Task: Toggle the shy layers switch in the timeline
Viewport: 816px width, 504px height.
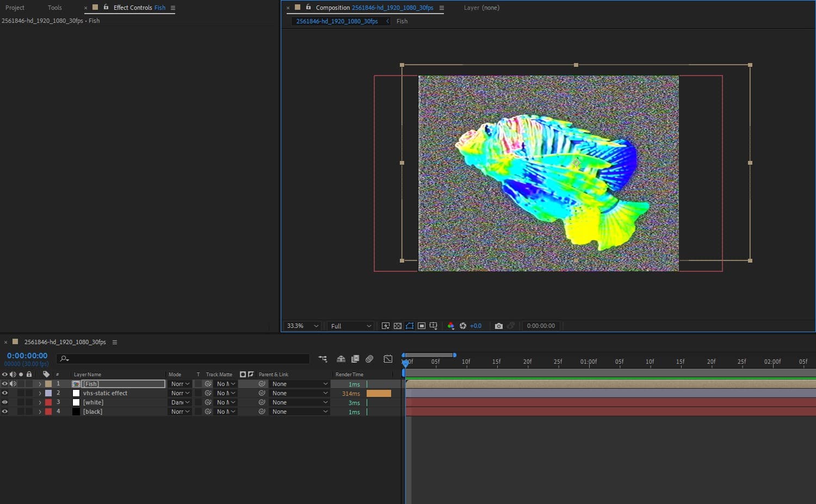Action: (x=341, y=359)
